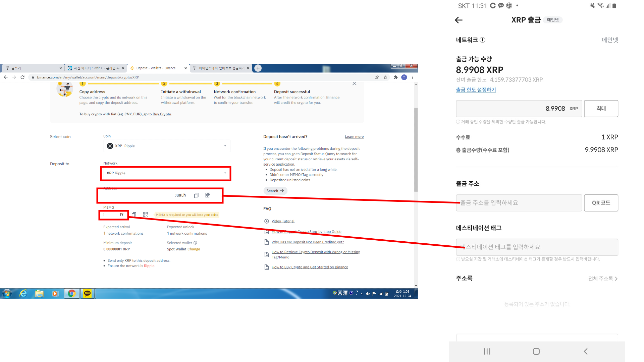The image size is (644, 362).
Task: Click Change next to Spot Wallet
Action: pyautogui.click(x=194, y=249)
